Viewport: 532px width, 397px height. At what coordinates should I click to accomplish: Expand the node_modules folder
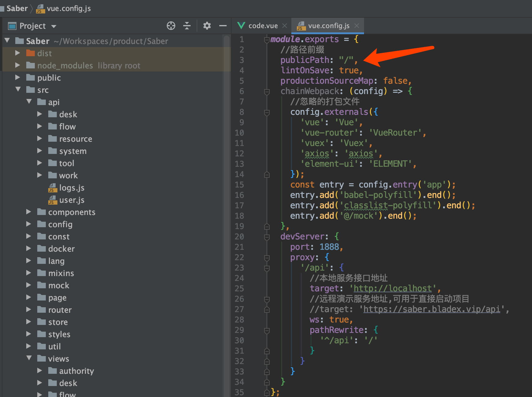click(x=18, y=65)
